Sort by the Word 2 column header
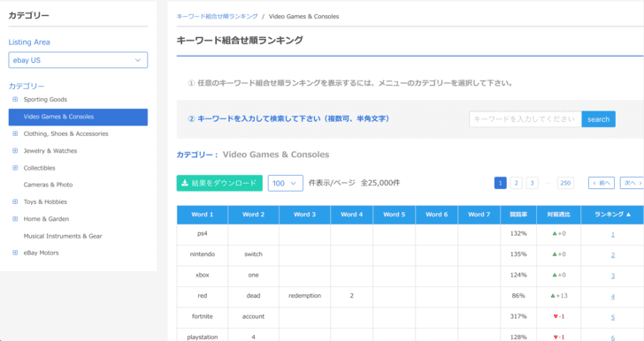This screenshot has width=644, height=341. point(253,215)
